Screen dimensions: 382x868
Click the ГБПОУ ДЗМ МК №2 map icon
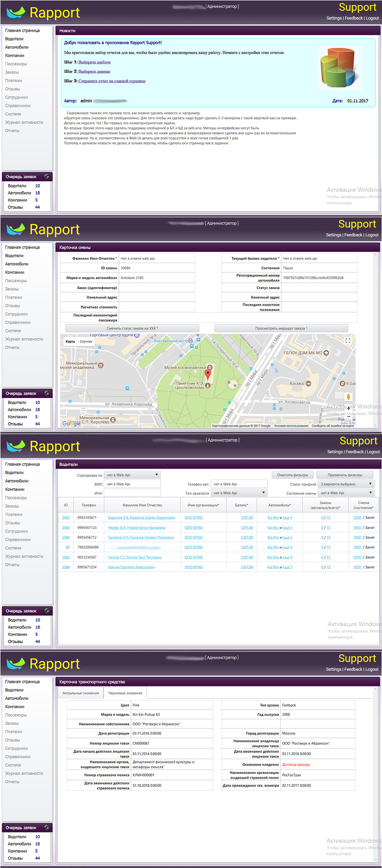[326, 353]
